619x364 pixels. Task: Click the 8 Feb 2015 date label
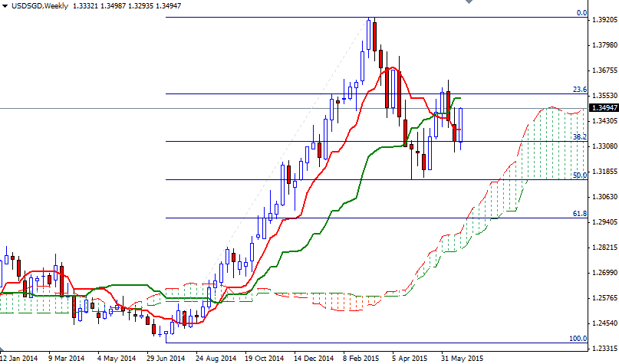pyautogui.click(x=361, y=358)
